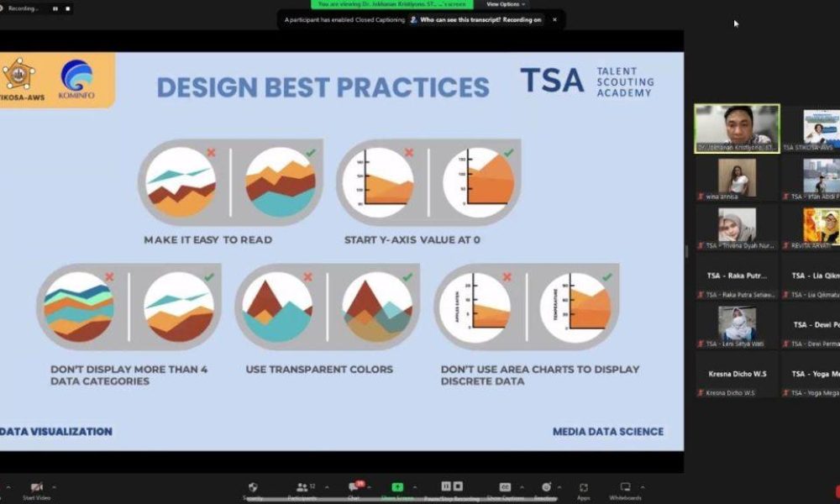Open the Reactions emoji icon
Screen dimensions: 840x504
[x=546, y=487]
